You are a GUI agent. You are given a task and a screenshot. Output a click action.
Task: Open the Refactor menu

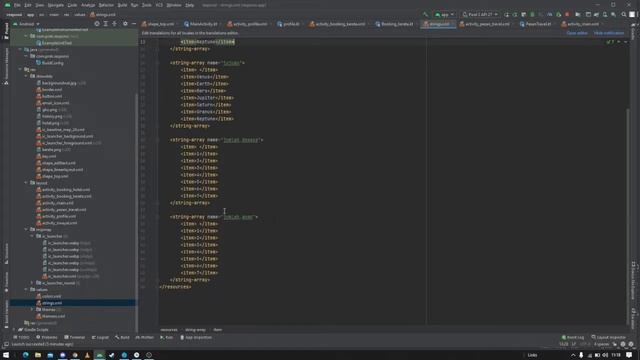[x=106, y=5]
